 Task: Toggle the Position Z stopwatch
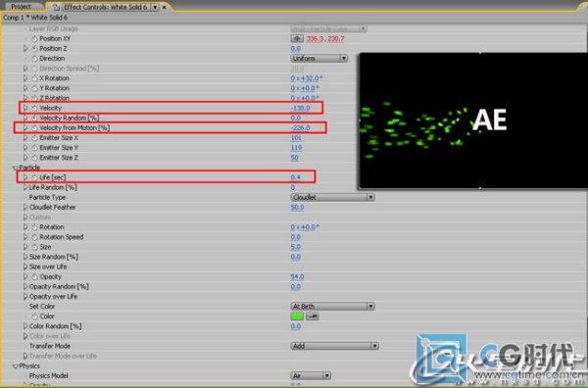click(x=34, y=48)
